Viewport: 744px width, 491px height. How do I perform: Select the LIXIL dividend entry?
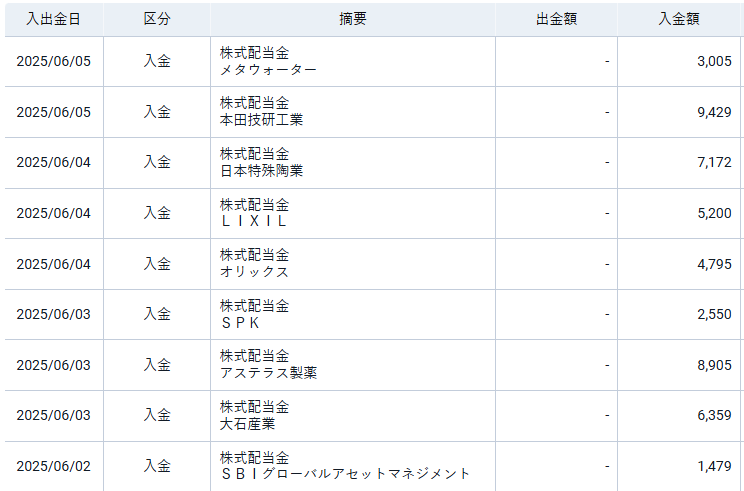tap(372, 213)
